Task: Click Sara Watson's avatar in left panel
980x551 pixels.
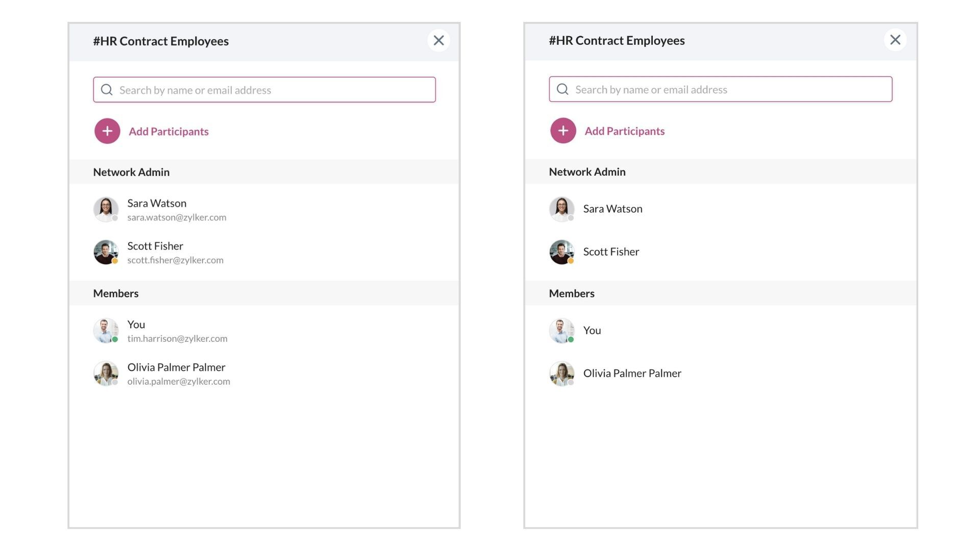Action: (x=106, y=209)
